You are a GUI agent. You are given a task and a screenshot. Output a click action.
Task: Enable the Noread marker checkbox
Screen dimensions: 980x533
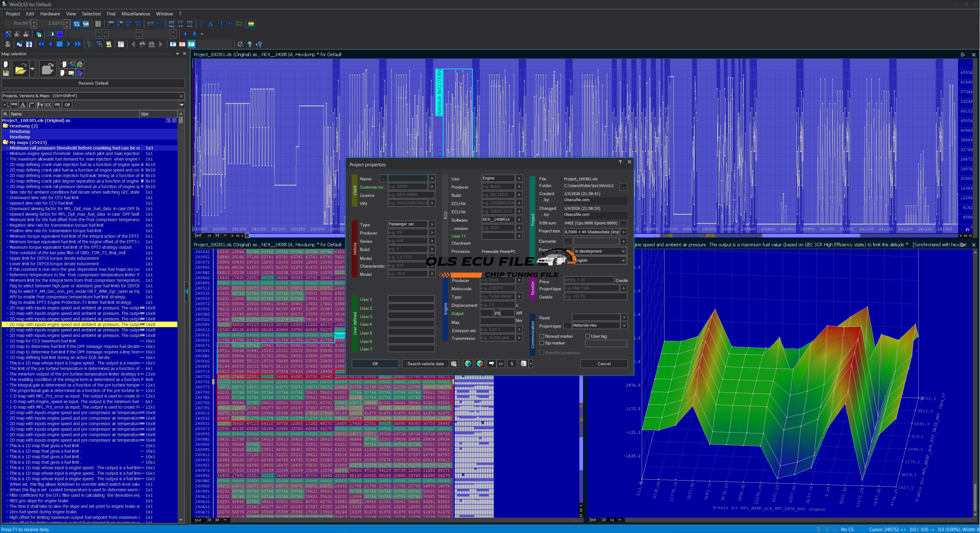[x=542, y=336]
